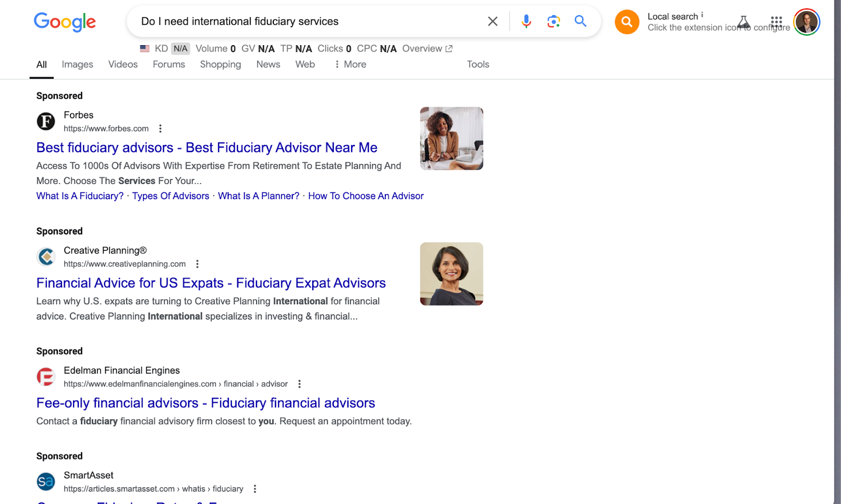Click the articles.smartasset.com URL text
This screenshot has height=504, width=841.
[153, 489]
